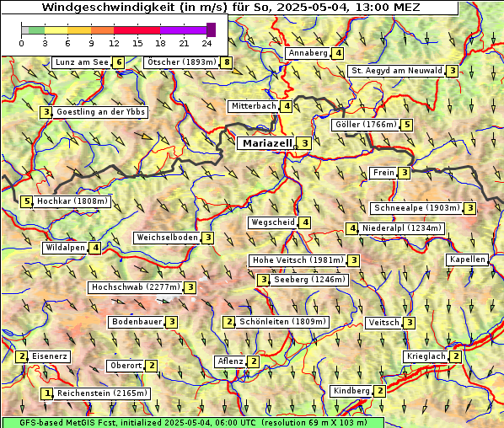Screen dimensions: 504x428
Task: Click the Lunz am See wind speed badge
Action: [x=118, y=62]
